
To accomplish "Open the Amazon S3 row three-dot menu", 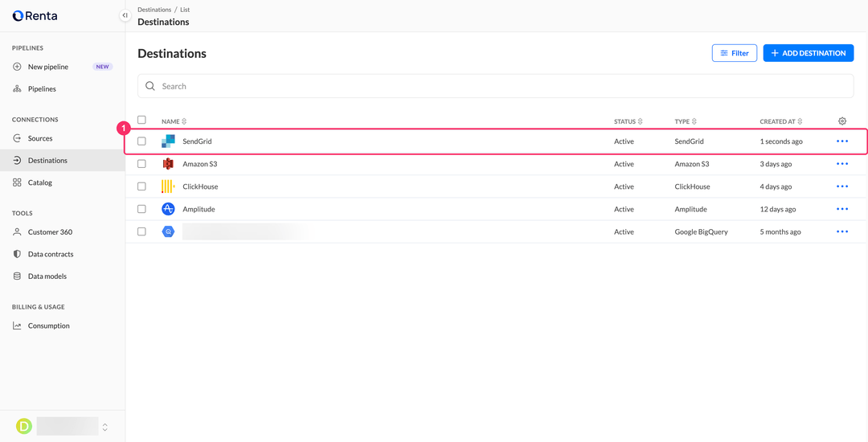I will (x=842, y=164).
